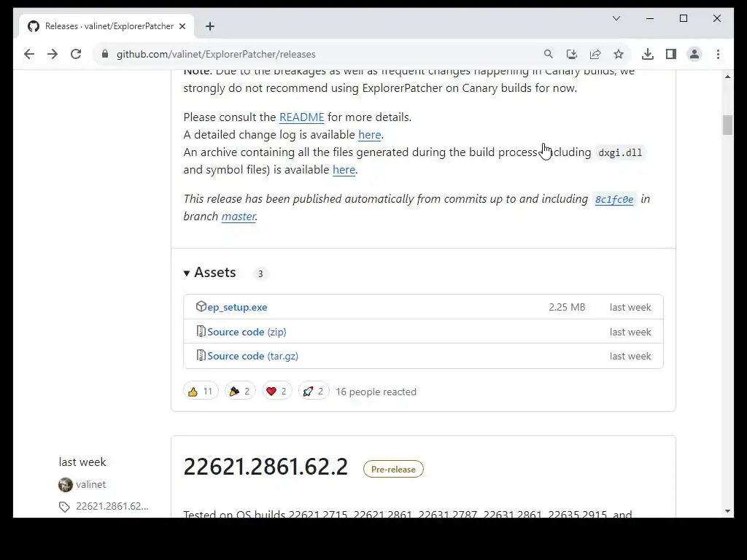
Task: React with the hooray party emoji
Action: pos(239,392)
